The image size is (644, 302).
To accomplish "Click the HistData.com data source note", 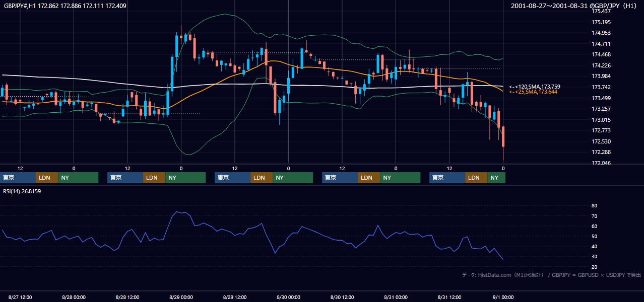I will coord(551,275).
